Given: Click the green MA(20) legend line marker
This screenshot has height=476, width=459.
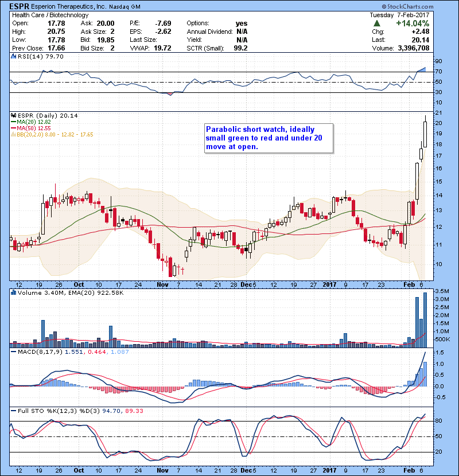Looking at the screenshot, I should (x=14, y=122).
